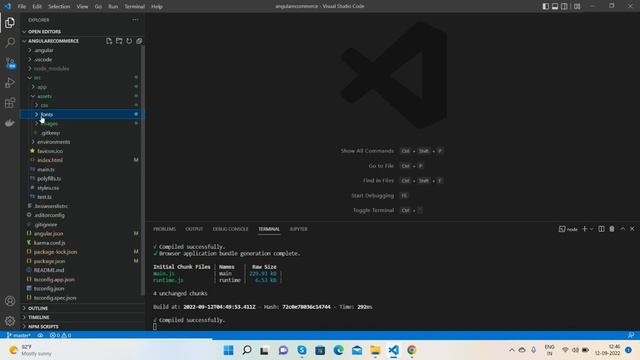This screenshot has width=640, height=360.
Task: Collapse all folders in Explorer
Action: [x=139, y=41]
